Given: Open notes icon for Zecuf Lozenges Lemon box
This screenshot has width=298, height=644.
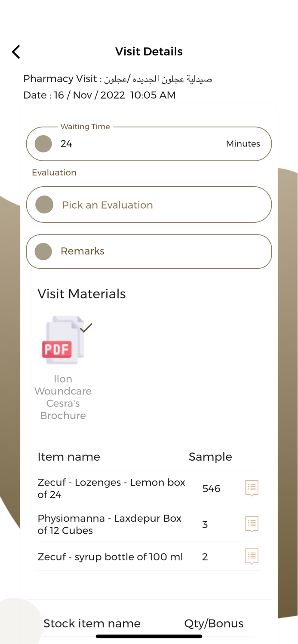Looking at the screenshot, I should 251,488.
